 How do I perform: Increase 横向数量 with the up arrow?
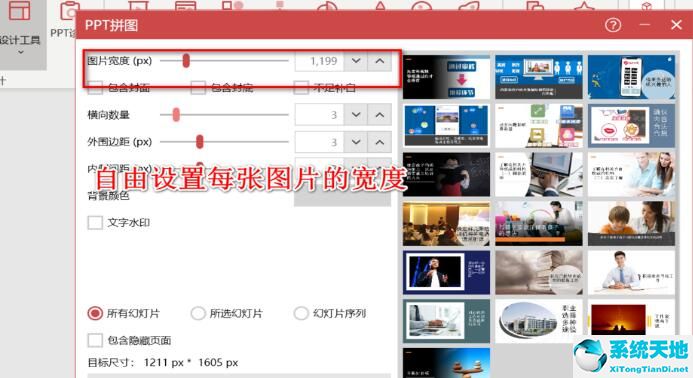tap(380, 115)
